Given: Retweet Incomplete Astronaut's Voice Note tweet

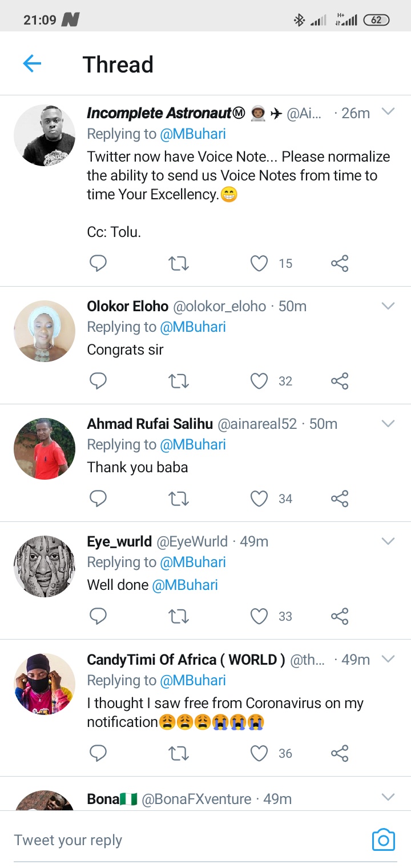Looking at the screenshot, I should pos(179,263).
